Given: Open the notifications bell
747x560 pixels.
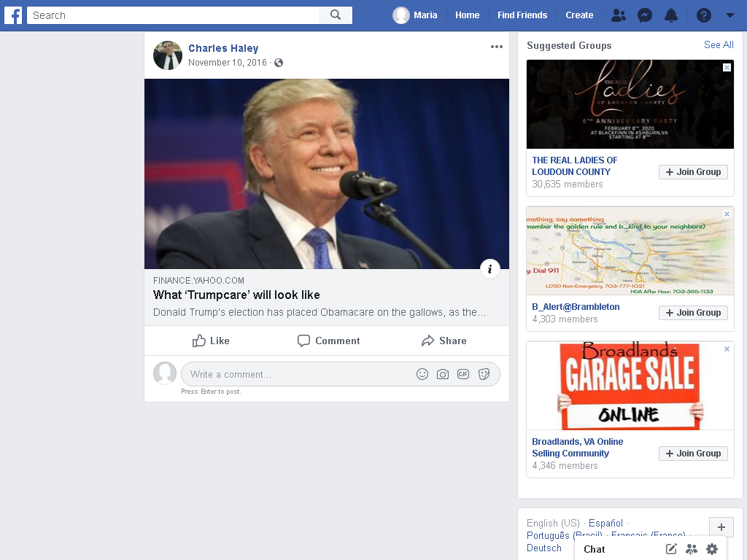Looking at the screenshot, I should [671, 15].
